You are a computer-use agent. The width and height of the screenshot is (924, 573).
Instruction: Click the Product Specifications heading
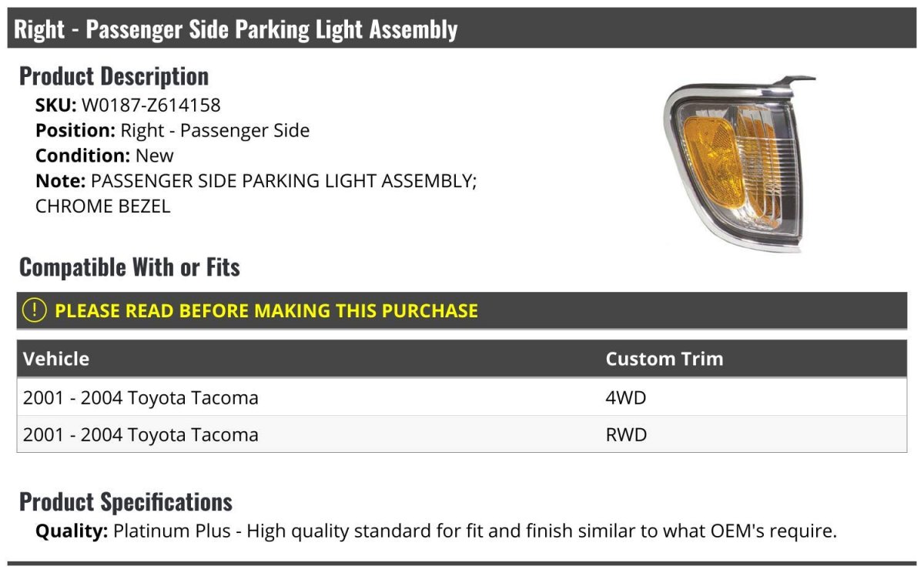point(126,502)
